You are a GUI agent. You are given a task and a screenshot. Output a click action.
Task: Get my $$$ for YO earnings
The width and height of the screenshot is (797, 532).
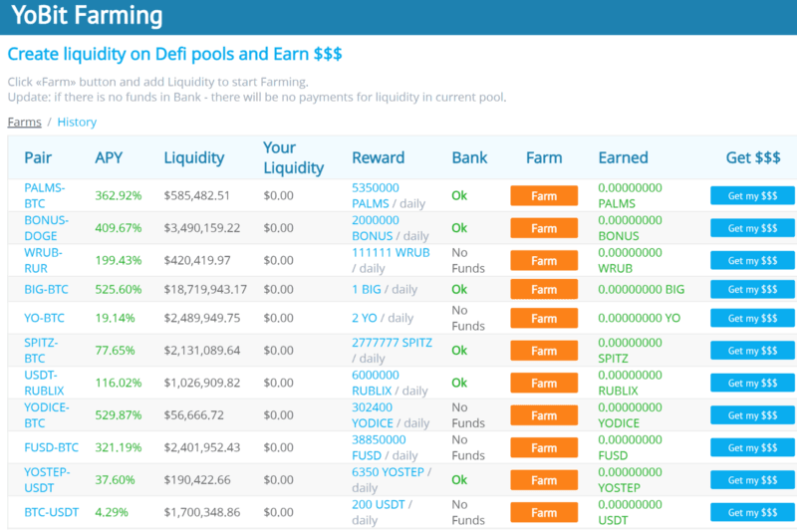(x=752, y=318)
